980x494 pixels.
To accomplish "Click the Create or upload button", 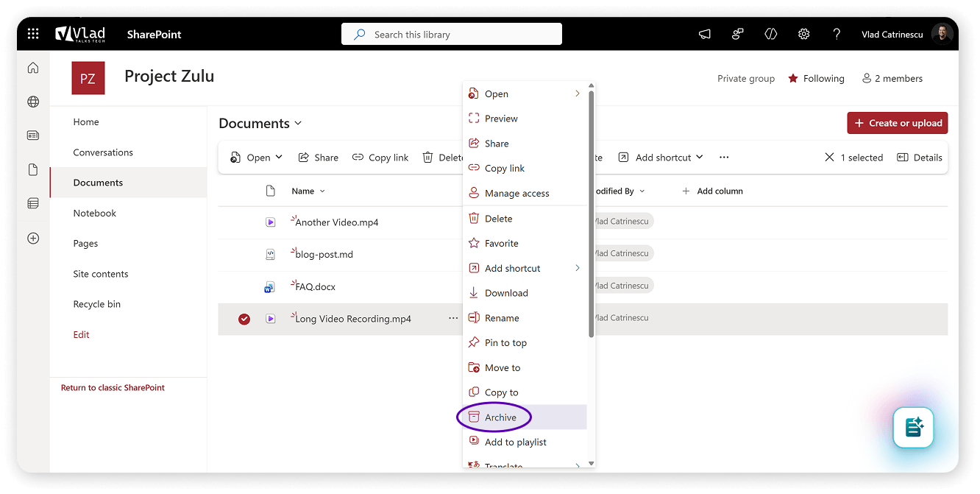I will click(x=897, y=123).
